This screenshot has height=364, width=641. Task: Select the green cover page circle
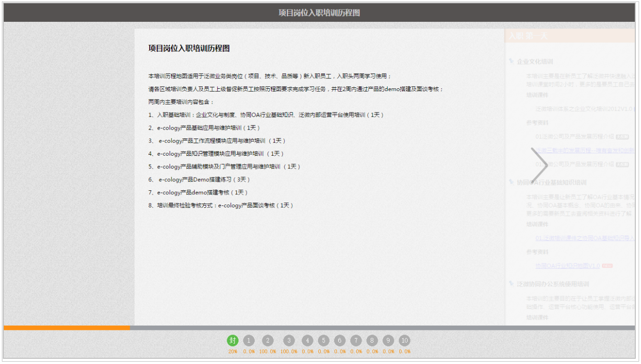(x=233, y=340)
